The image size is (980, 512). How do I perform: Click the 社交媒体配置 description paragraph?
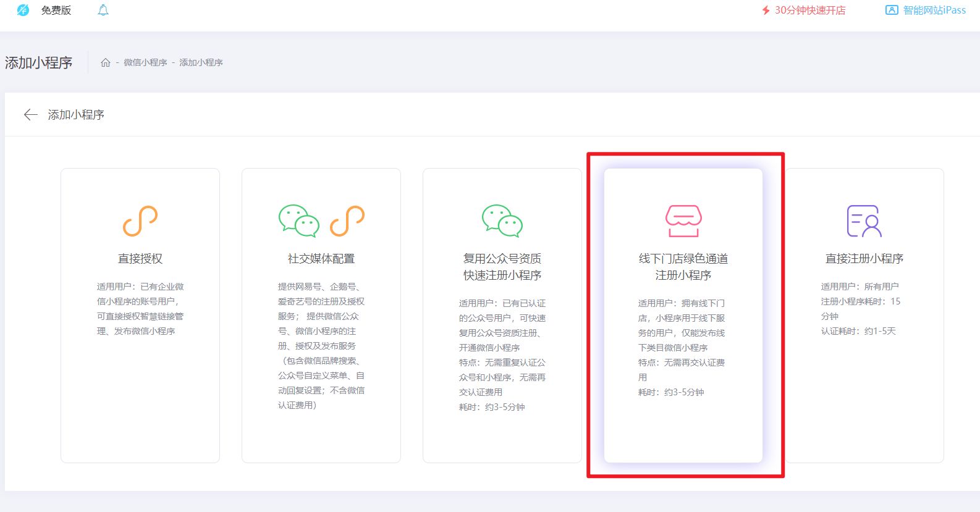click(x=321, y=346)
